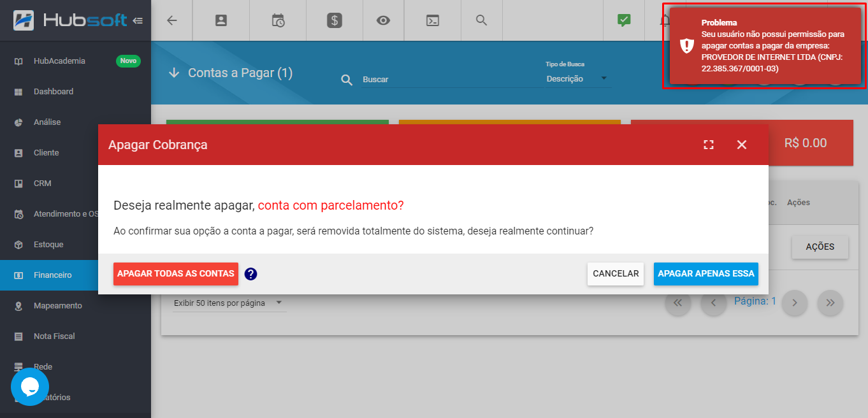Go to the next page button
This screenshot has height=418, width=868.
tap(795, 303)
